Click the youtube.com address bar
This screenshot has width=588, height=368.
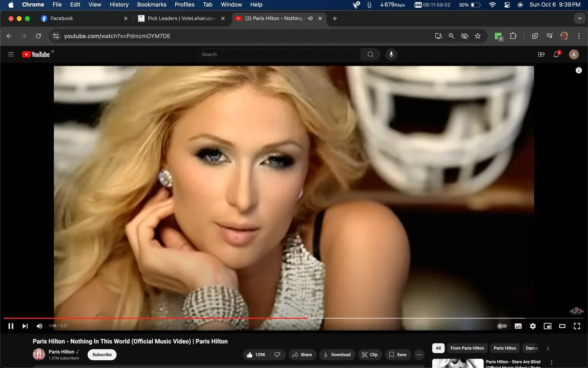point(245,36)
